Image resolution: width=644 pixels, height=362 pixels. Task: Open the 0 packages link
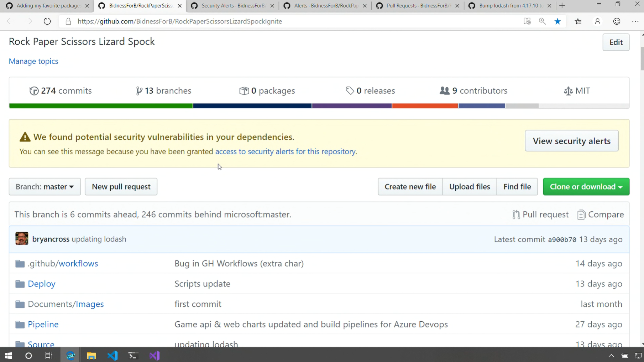267,91
